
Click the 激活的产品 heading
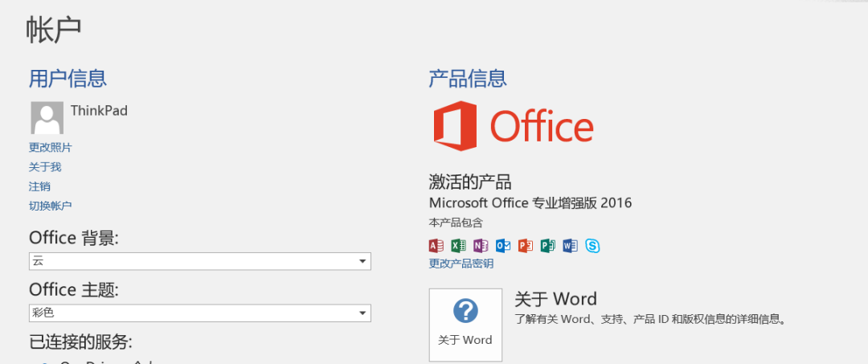(470, 182)
